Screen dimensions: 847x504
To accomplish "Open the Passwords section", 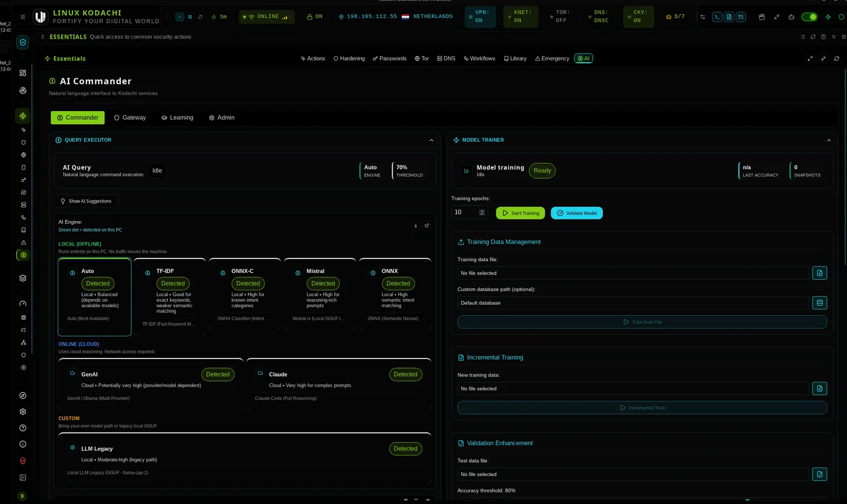I will coord(390,59).
